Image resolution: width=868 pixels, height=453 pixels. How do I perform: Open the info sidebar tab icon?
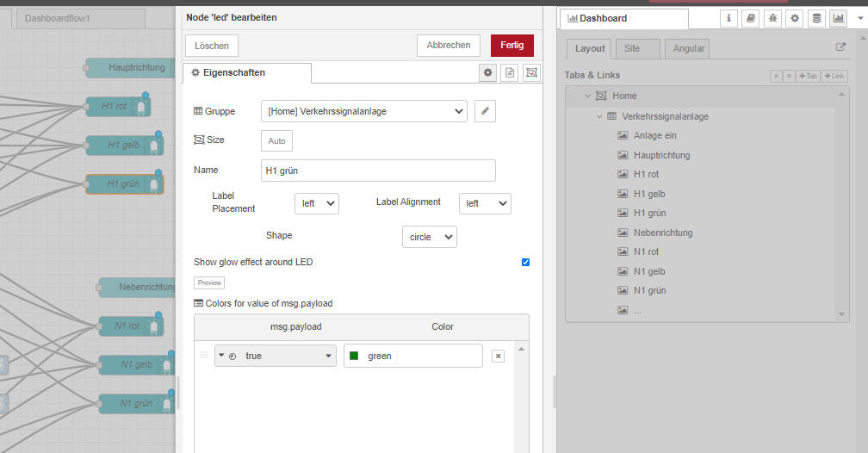(729, 18)
